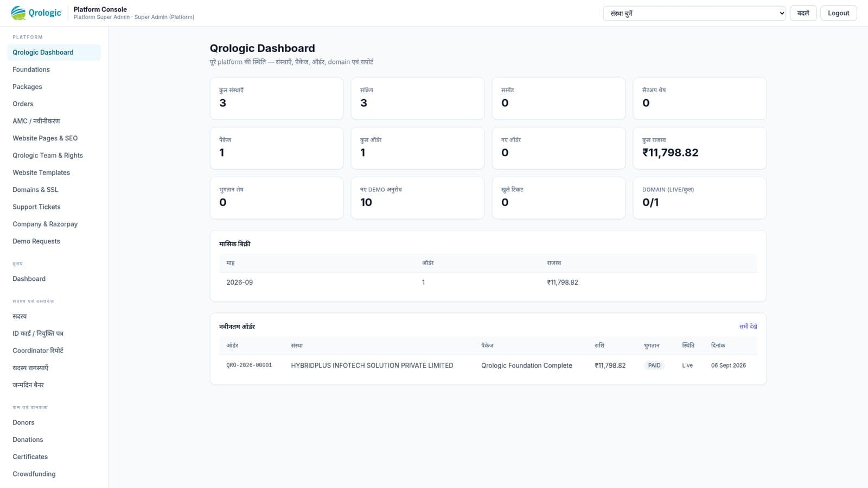Open Foundations in sidebar
The image size is (868, 488).
pos(54,69)
